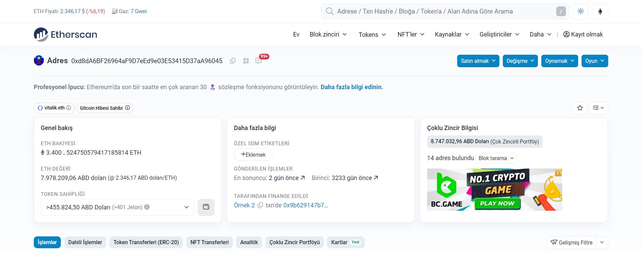
Task: Focus the address/txn hash search field
Action: click(x=445, y=11)
